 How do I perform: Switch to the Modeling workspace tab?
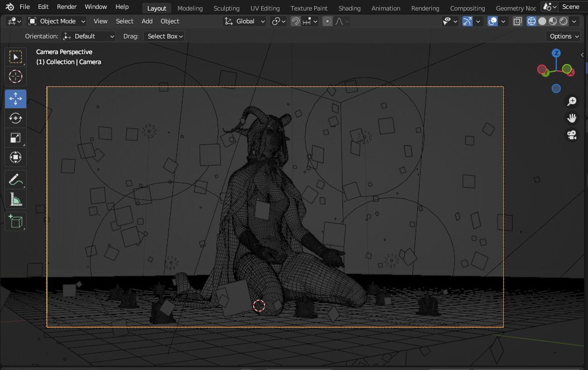point(190,8)
